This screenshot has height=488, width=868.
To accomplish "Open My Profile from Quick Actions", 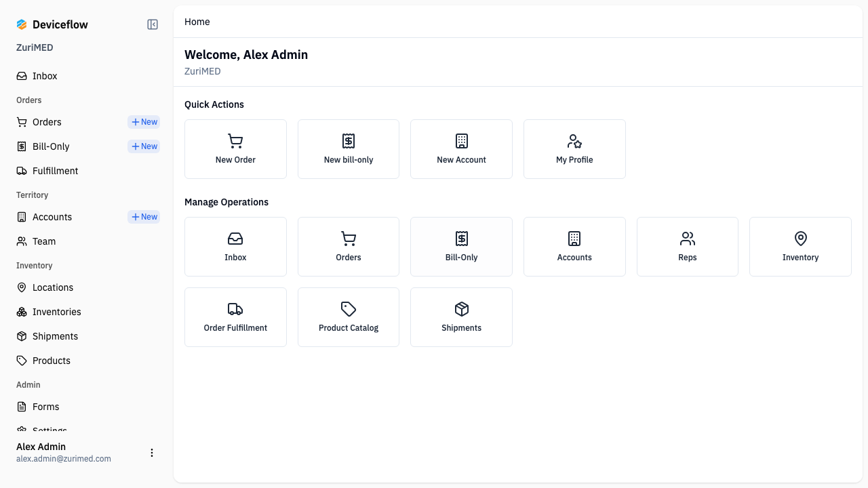I will click(x=574, y=148).
